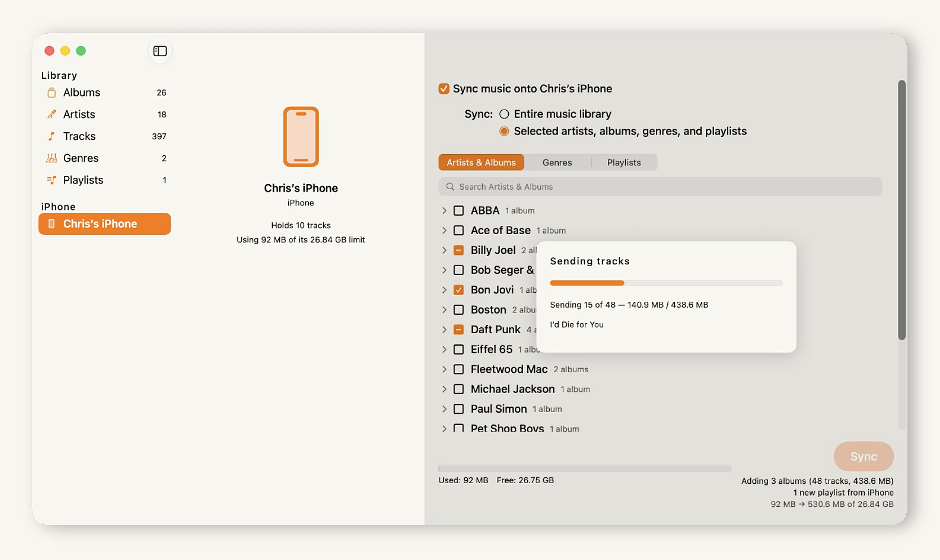
Task: Check the Paul Simon checkbox
Action: [459, 409]
